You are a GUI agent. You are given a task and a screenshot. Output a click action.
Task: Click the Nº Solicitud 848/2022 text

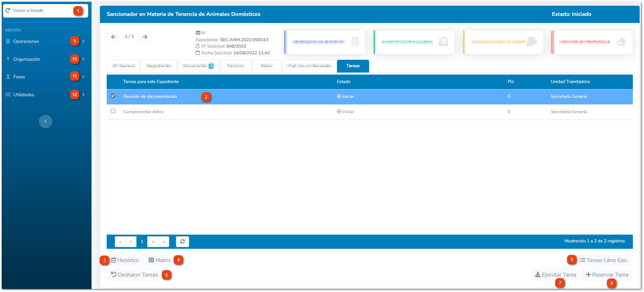click(224, 46)
